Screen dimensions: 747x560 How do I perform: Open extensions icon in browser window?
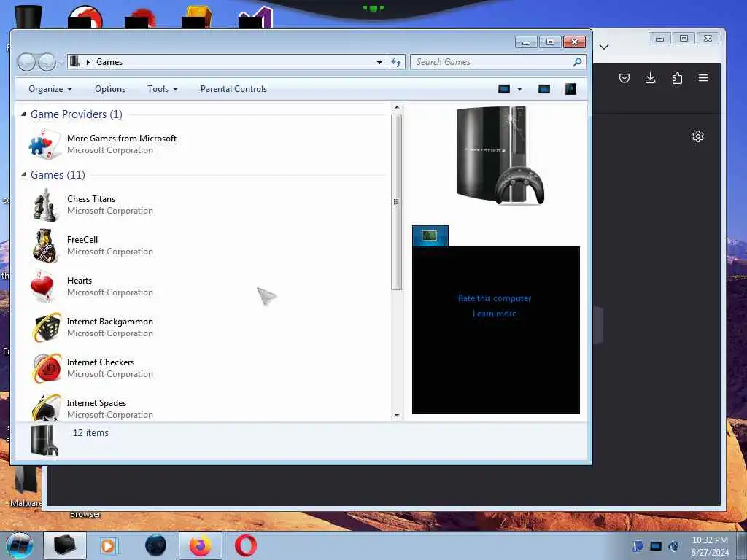point(677,78)
